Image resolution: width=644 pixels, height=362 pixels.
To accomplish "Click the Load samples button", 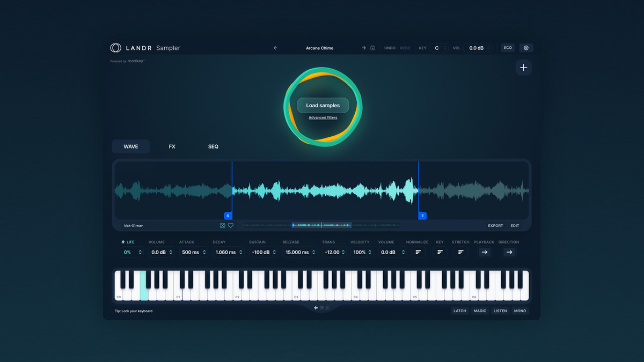I will coord(323,106).
